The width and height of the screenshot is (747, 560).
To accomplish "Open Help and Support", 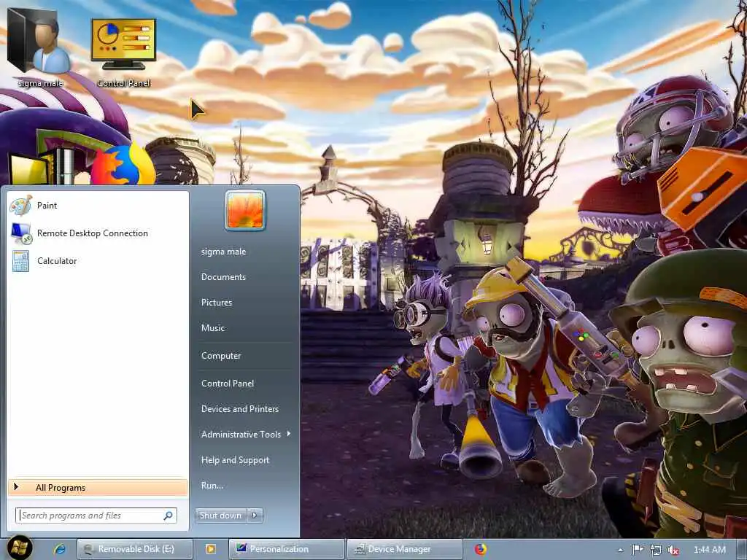I will point(236,460).
